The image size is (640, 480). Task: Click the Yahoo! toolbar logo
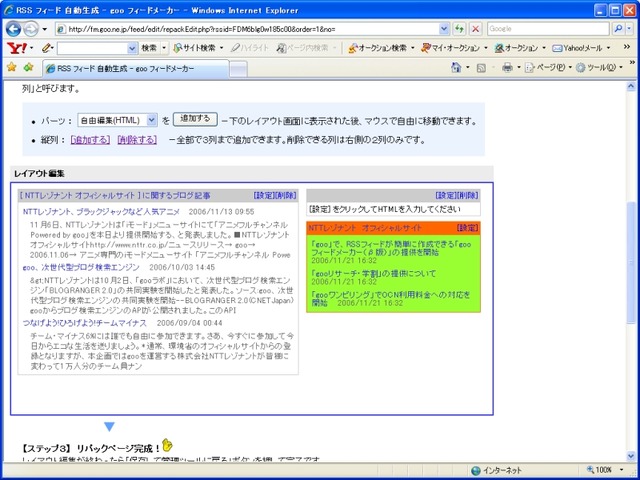pyautogui.click(x=16, y=48)
